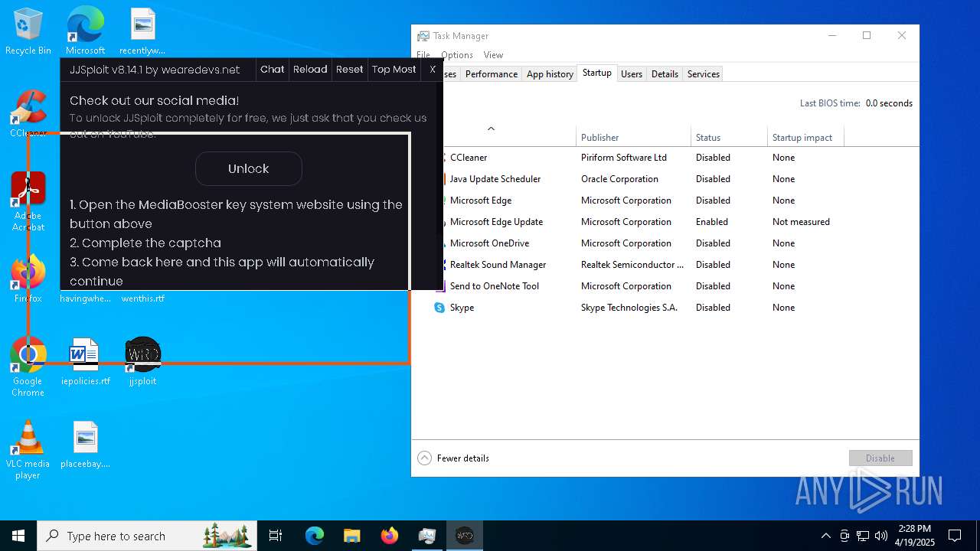Show hidden system tray icons

825,536
